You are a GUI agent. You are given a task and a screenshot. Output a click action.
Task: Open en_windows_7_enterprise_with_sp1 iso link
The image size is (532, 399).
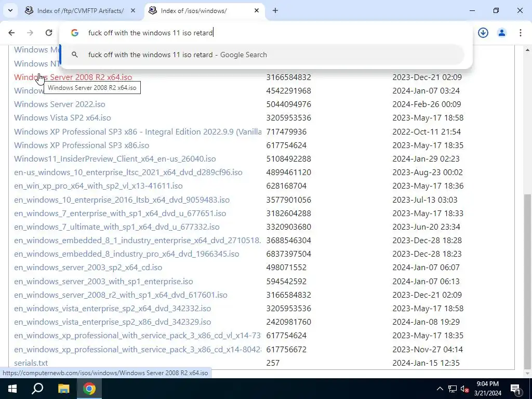pos(120,214)
